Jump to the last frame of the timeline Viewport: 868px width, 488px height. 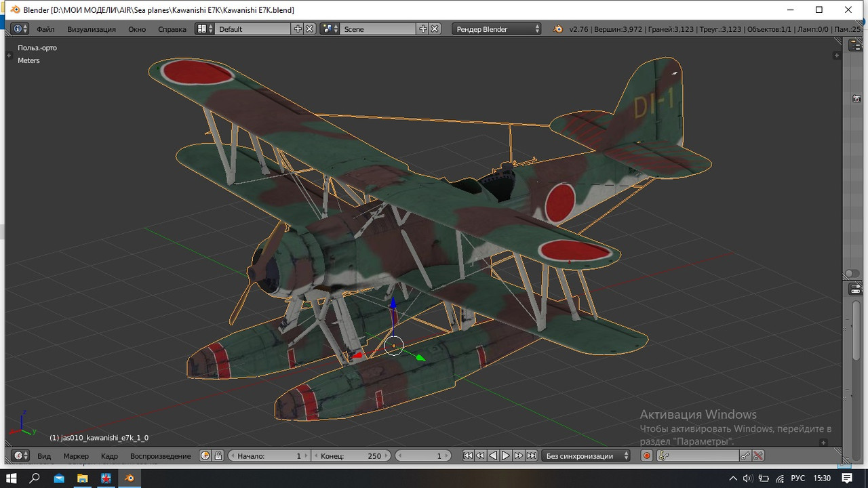pyautogui.click(x=532, y=456)
